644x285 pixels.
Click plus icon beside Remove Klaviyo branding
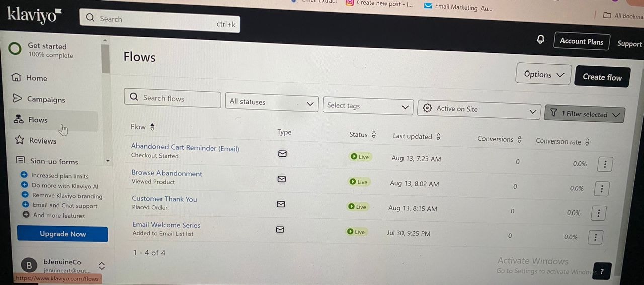click(25, 194)
